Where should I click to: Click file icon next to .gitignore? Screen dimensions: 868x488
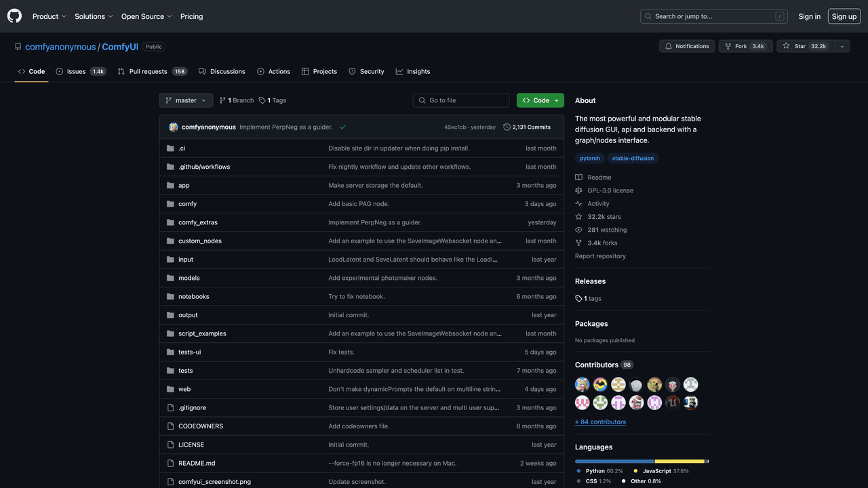[x=171, y=408]
